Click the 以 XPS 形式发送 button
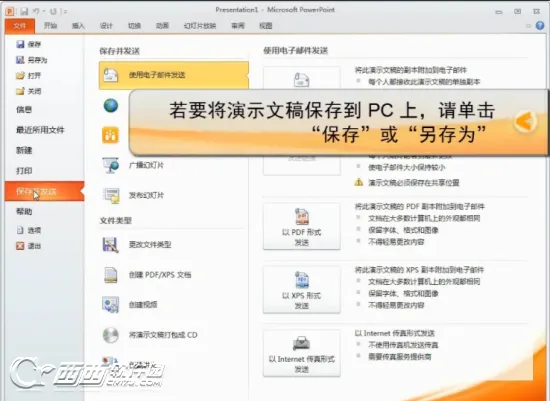This screenshot has height=401, width=550. click(x=302, y=290)
